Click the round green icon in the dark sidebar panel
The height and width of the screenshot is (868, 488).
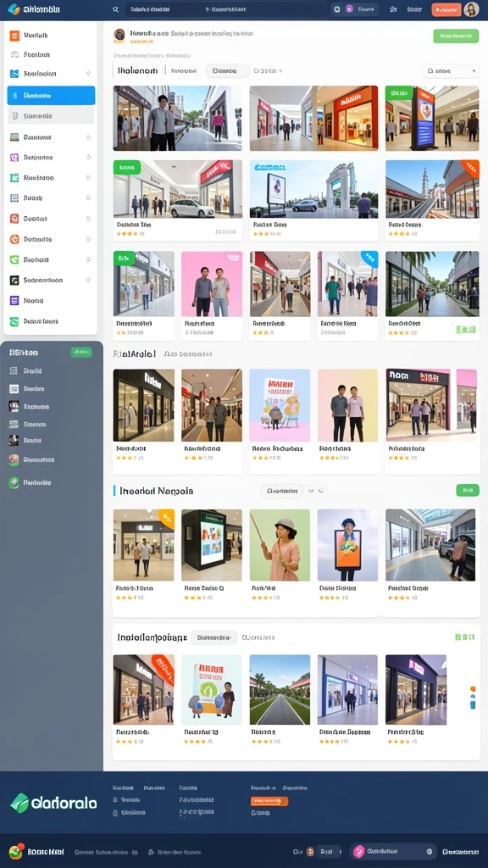point(14,482)
